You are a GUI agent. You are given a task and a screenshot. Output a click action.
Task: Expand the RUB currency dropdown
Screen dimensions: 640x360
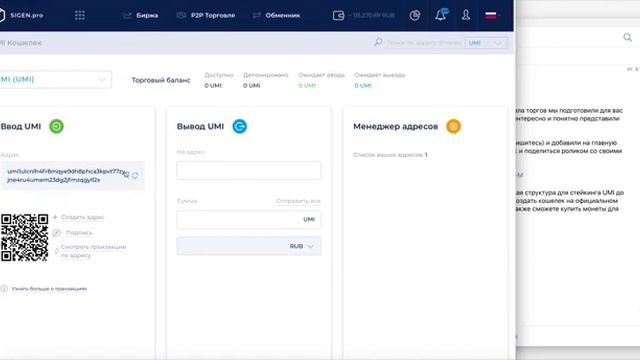point(249,246)
